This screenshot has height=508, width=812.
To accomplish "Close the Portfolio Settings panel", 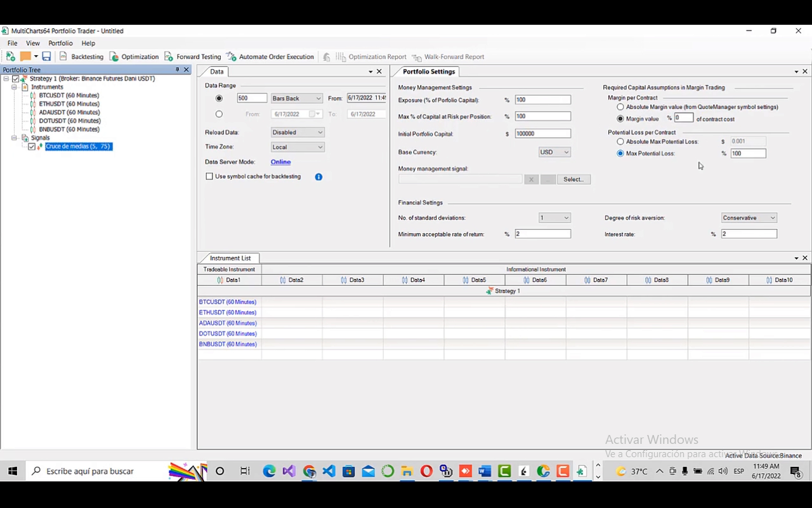I will 805,72.
